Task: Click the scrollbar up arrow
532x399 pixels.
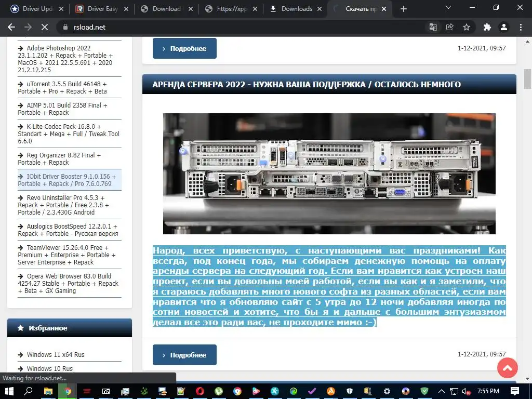Action: click(x=527, y=42)
